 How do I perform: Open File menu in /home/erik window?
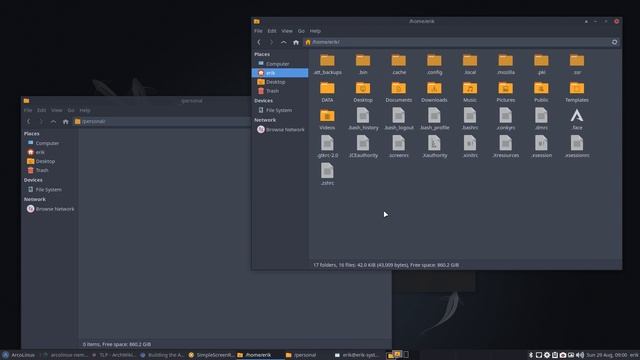pos(258,31)
